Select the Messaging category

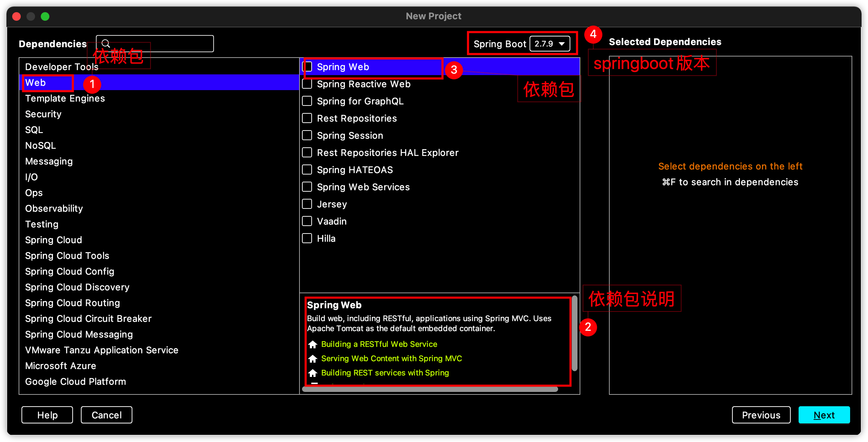tap(159, 161)
